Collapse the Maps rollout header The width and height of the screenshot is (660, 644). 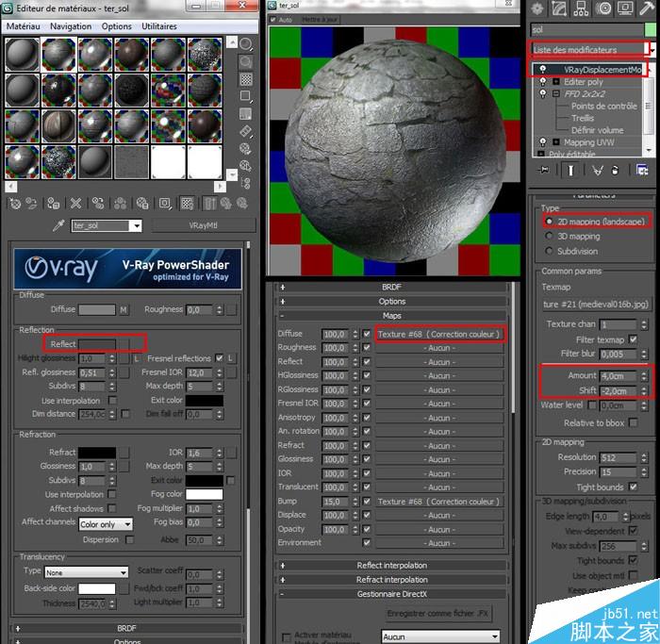click(x=391, y=316)
